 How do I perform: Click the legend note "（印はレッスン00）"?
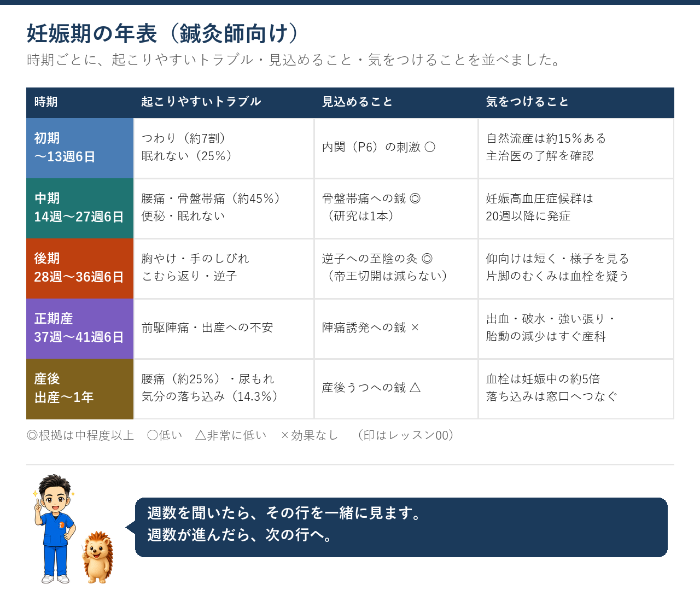click(x=405, y=435)
